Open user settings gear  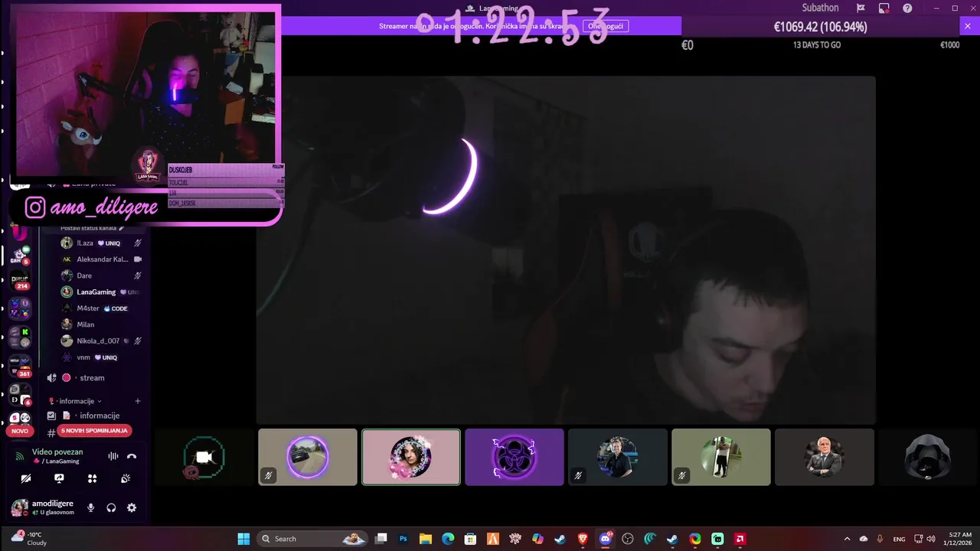point(132,507)
